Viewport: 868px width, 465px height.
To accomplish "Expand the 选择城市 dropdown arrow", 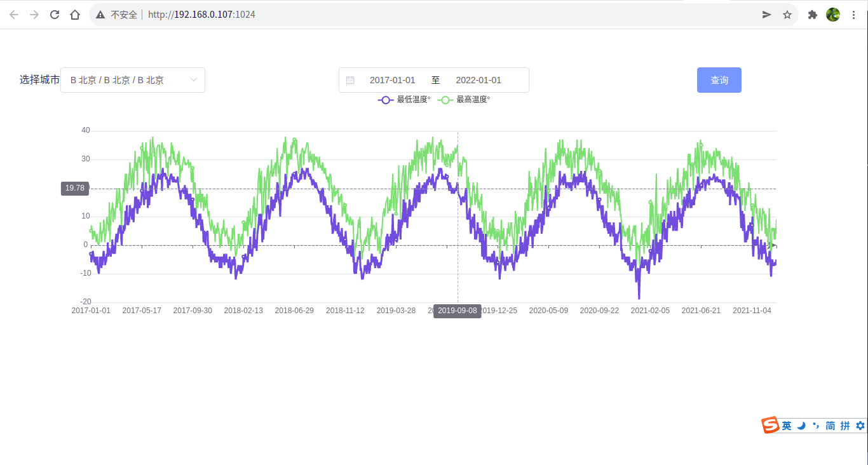I will [194, 80].
